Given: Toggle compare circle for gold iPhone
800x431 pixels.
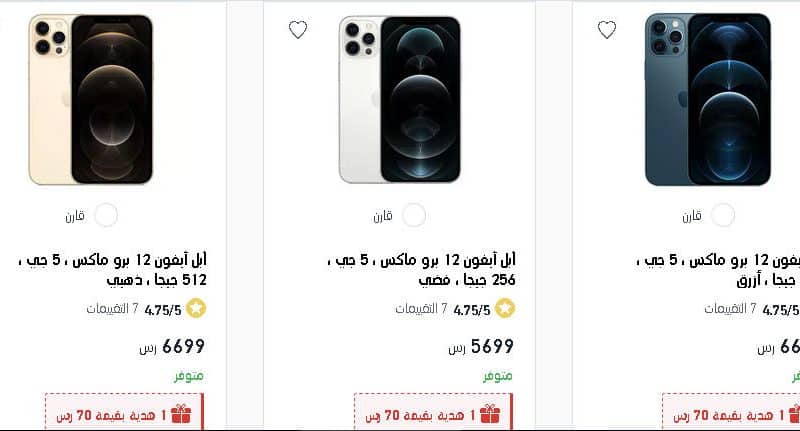Looking at the screenshot, I should [x=106, y=215].
